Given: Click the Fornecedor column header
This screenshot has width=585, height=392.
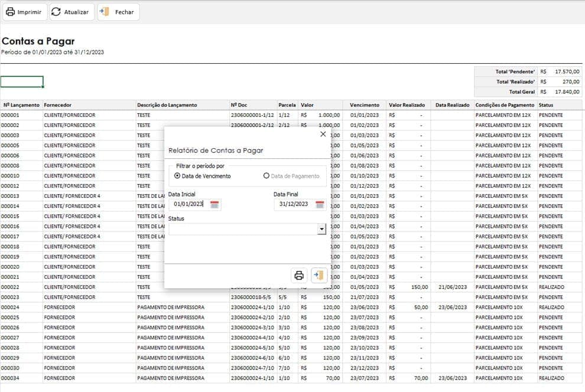Looking at the screenshot, I should click(x=58, y=105).
